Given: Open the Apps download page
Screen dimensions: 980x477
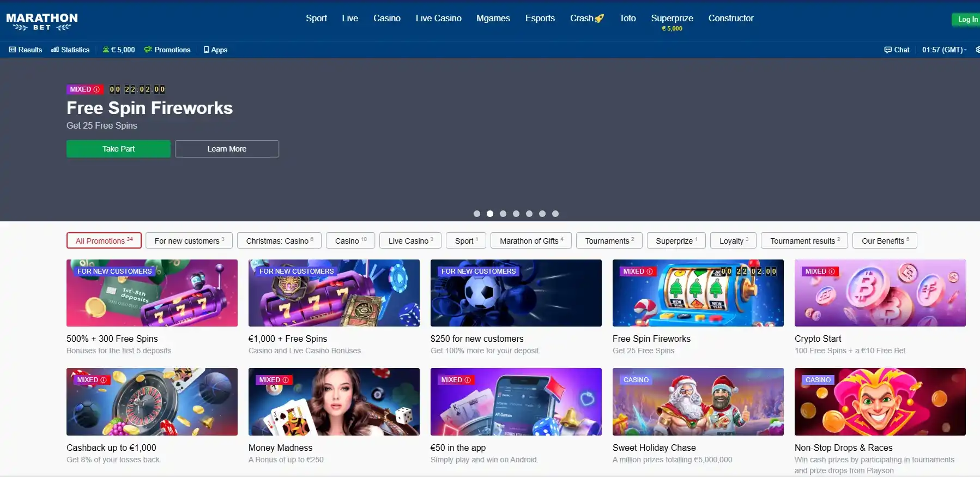Looking at the screenshot, I should click(215, 50).
